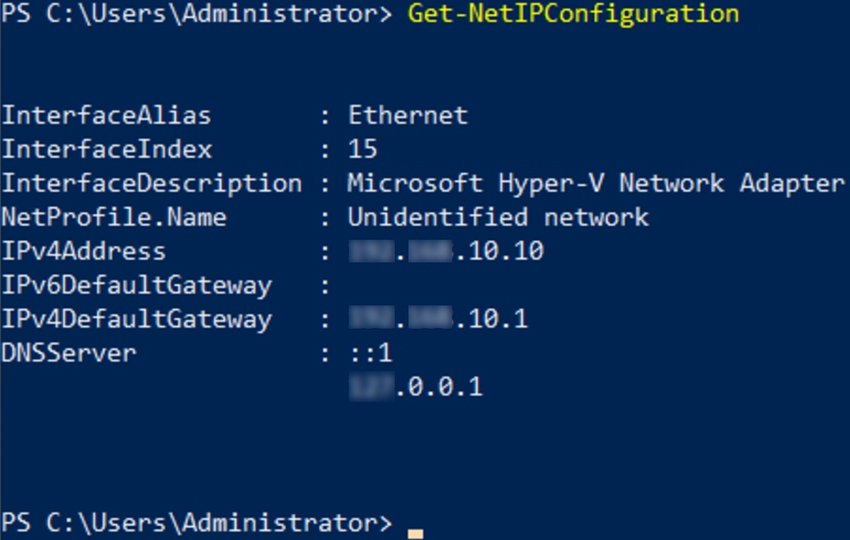
Task: Click the InterfaceDescription property label
Action: pos(151,183)
